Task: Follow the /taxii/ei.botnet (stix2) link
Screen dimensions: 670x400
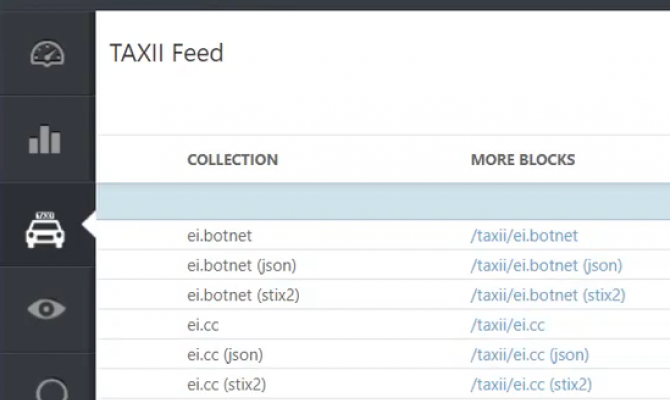Action: coord(548,295)
